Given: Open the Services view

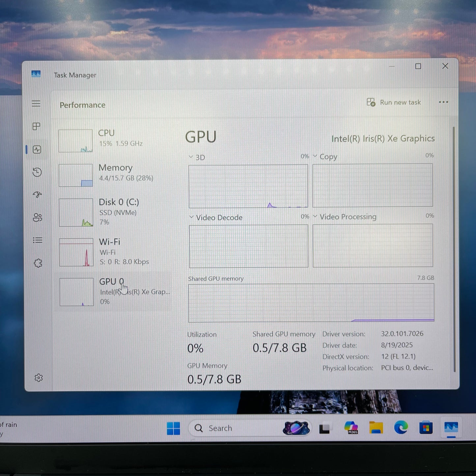Looking at the screenshot, I should (38, 263).
